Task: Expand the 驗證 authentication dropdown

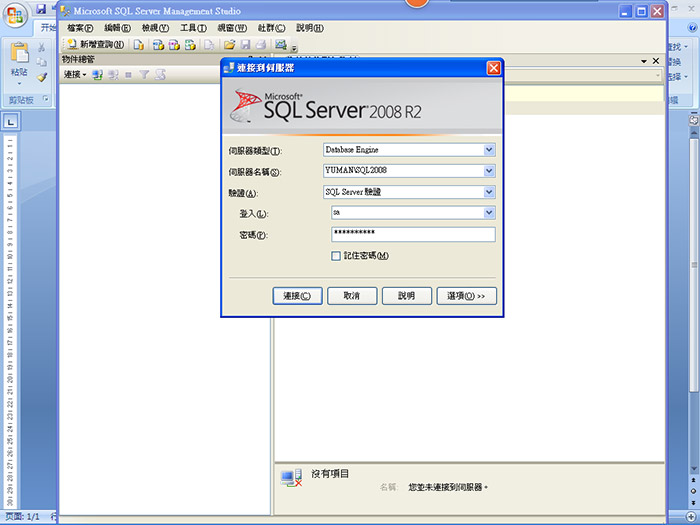Action: tap(489, 192)
